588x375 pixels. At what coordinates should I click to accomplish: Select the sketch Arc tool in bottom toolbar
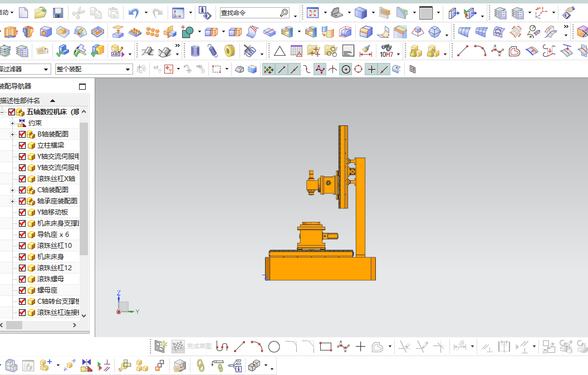click(257, 346)
